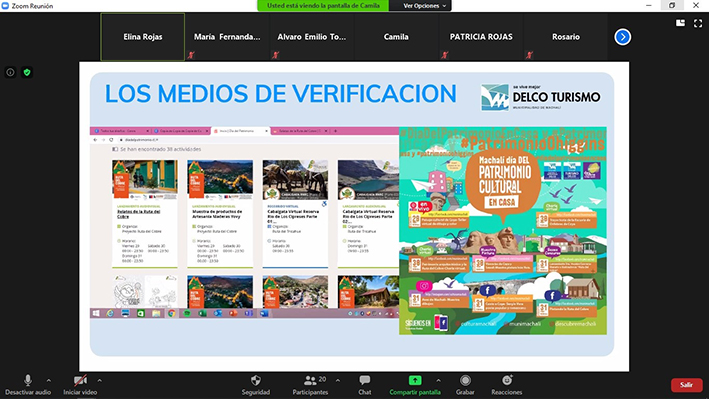
Task: Select Elina Rojas participant tile
Action: click(x=142, y=37)
